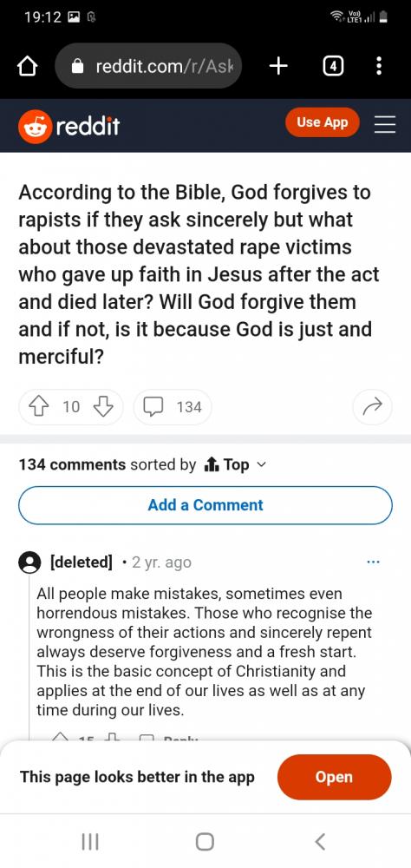Tap the Reddit logo

coord(68,127)
